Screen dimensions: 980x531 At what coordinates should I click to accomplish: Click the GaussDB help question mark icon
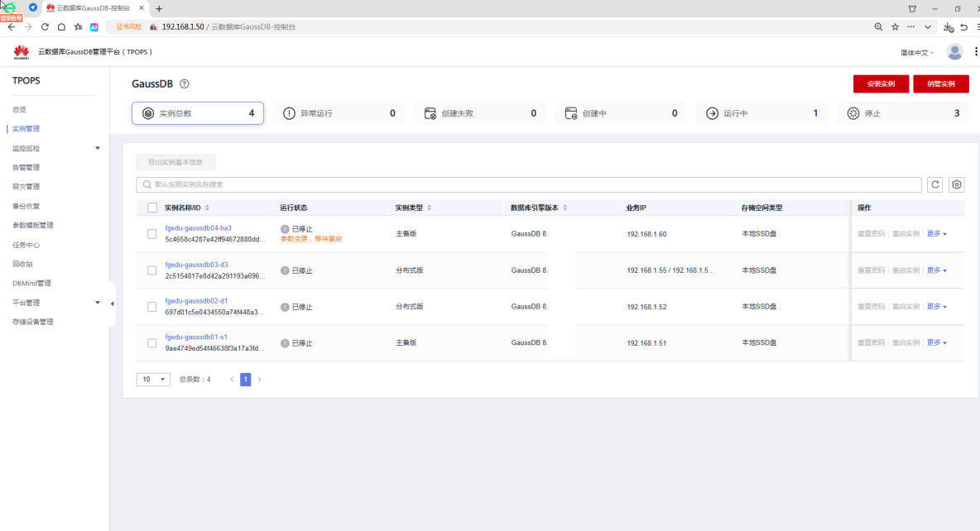(185, 84)
